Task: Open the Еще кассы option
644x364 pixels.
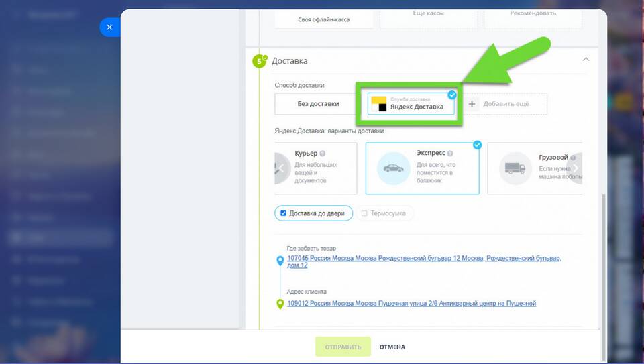Action: click(429, 14)
